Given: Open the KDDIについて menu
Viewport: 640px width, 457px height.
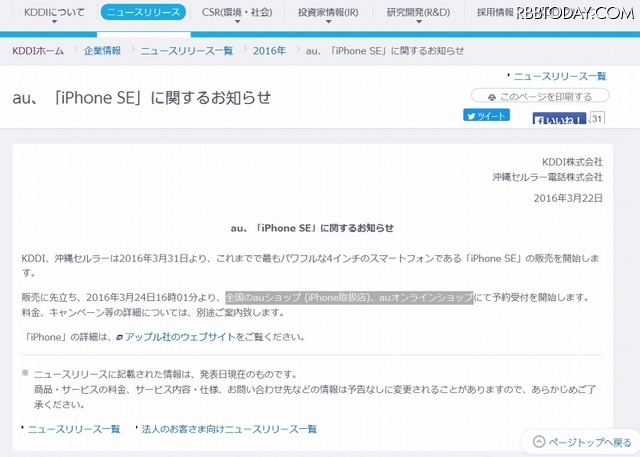Looking at the screenshot, I should 54,12.
